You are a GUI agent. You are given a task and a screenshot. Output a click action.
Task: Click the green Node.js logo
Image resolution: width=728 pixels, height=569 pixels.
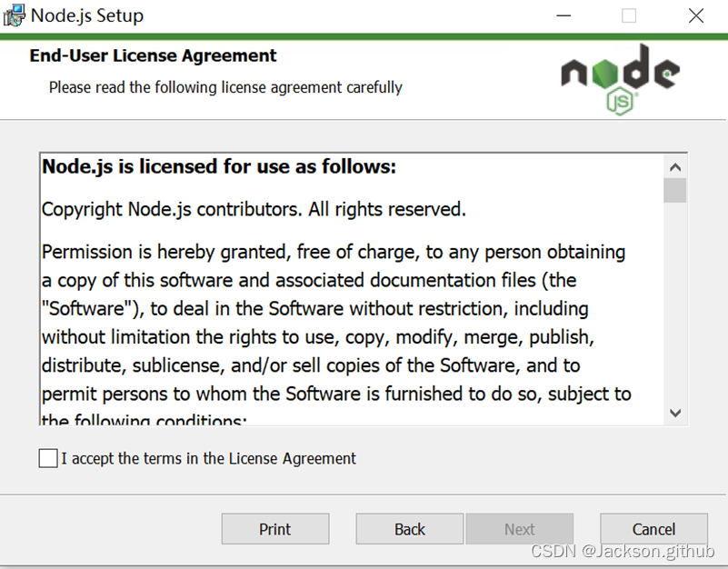[620, 78]
